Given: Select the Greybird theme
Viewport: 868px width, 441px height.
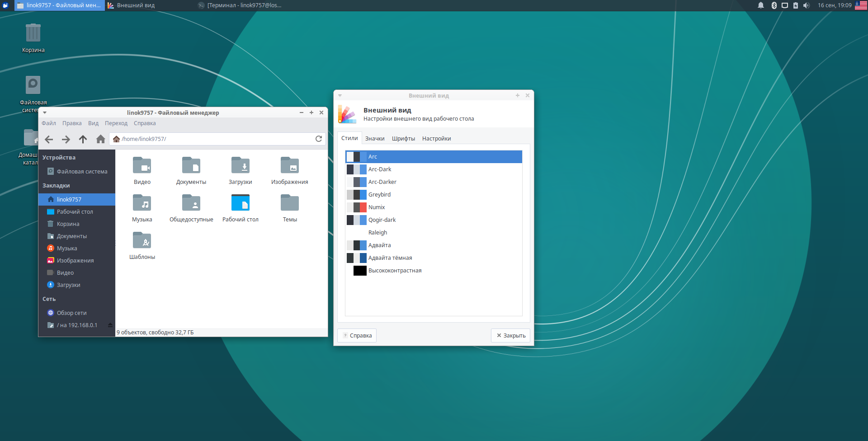Looking at the screenshot, I should pos(434,195).
